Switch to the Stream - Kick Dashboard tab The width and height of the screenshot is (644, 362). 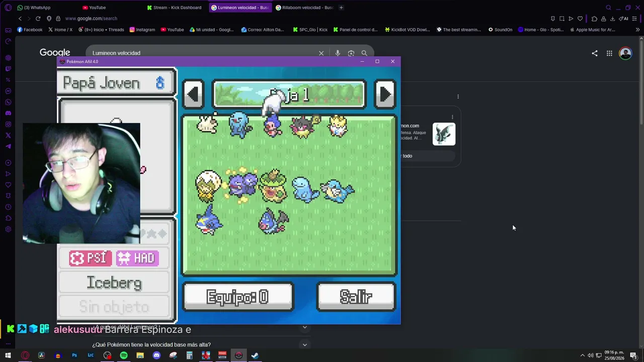(176, 8)
